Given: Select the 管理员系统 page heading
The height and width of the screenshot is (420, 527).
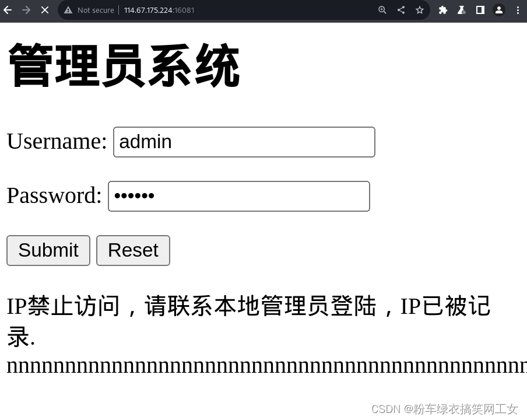Looking at the screenshot, I should (x=123, y=65).
